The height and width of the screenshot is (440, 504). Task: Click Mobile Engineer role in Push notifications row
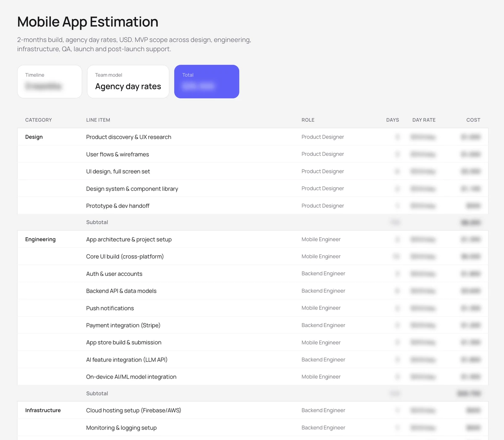pos(321,308)
